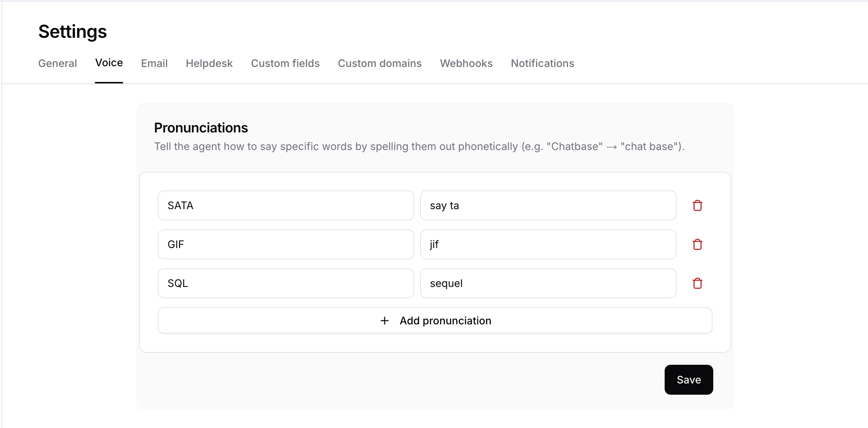Delete the GIF pronunciation row
868x428 pixels.
coord(697,244)
